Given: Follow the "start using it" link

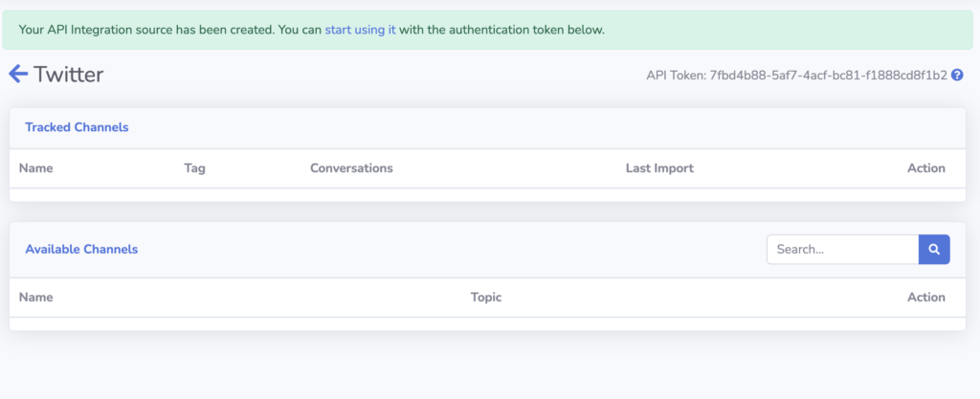Looking at the screenshot, I should (360, 30).
